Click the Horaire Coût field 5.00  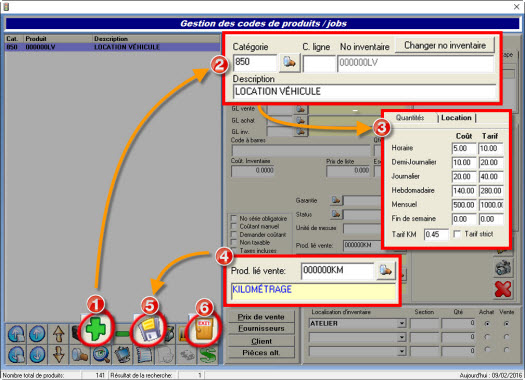click(x=464, y=148)
